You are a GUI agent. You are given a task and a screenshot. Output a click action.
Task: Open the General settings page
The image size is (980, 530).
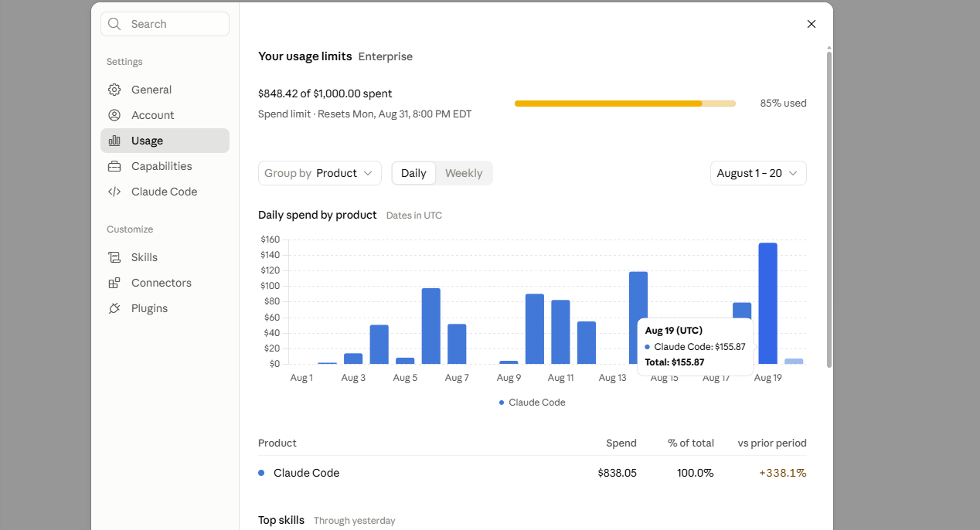[x=165, y=90]
